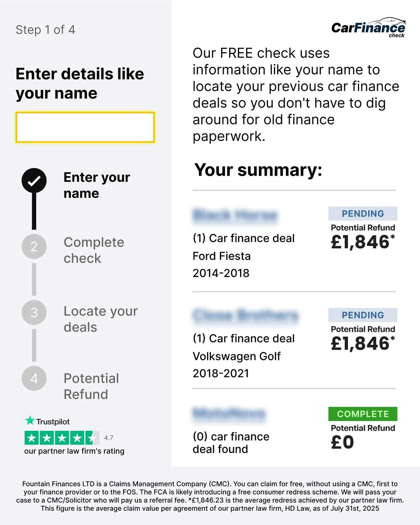This screenshot has width=420, height=525.
Task: Click the name input field
Action: pyautogui.click(x=85, y=127)
